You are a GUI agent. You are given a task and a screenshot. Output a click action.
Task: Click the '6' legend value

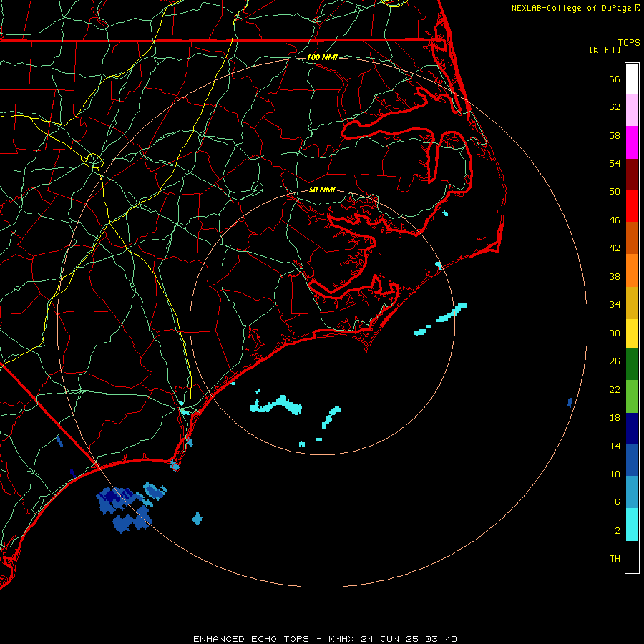pyautogui.click(x=618, y=502)
